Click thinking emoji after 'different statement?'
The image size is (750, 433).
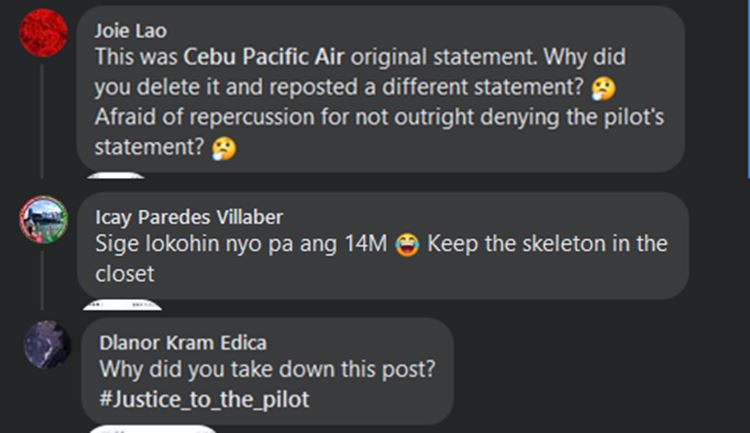coord(603,88)
